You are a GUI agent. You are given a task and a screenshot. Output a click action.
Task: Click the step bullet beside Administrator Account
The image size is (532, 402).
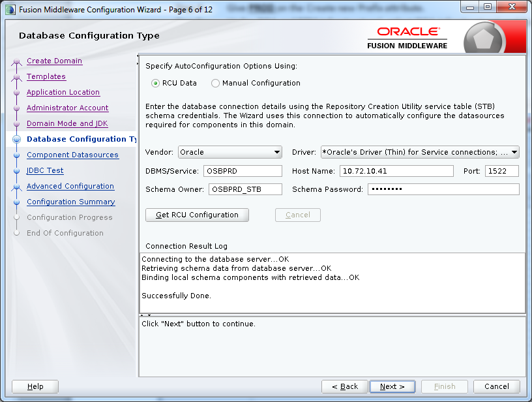(17, 108)
